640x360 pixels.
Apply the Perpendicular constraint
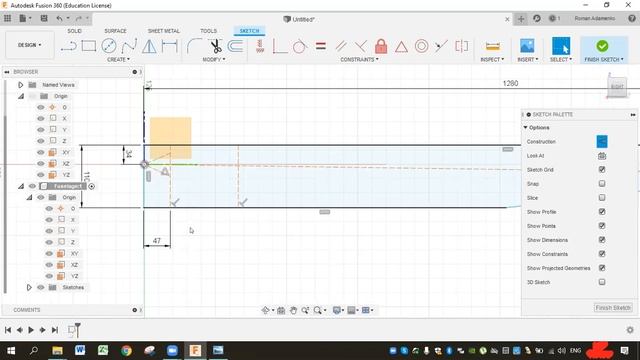pos(361,46)
